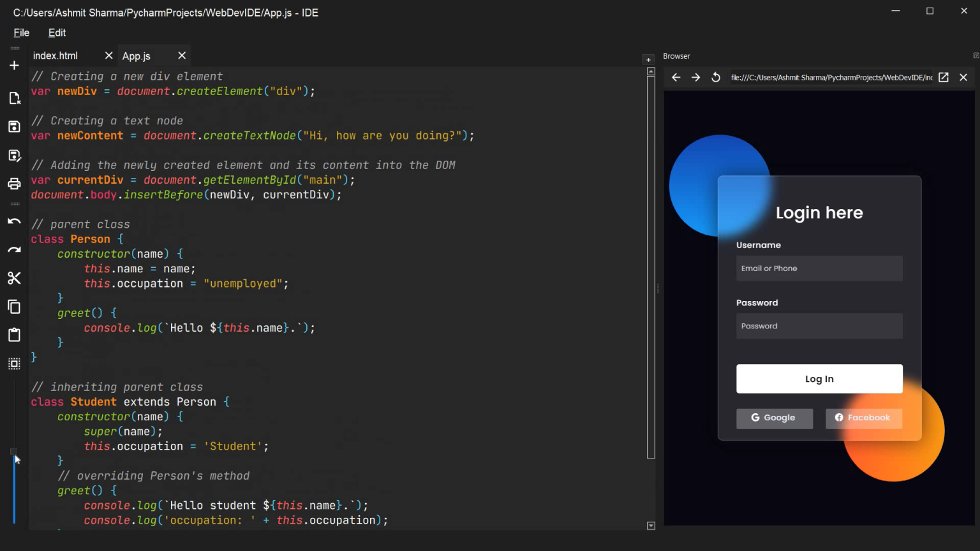Sign in with Google
Viewport: 980px width, 551px height.
tap(775, 418)
